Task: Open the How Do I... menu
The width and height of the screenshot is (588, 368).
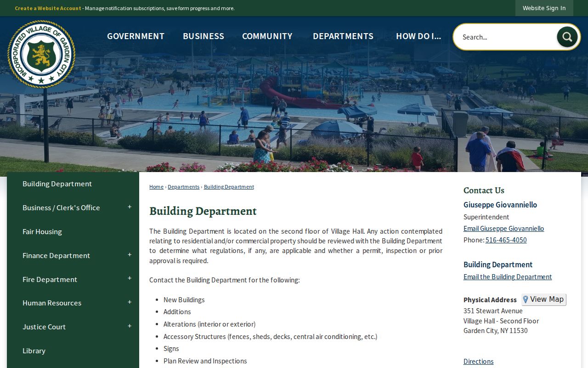Action: point(418,36)
